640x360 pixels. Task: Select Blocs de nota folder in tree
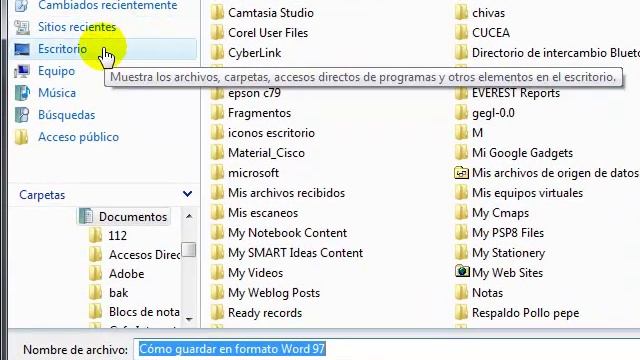pos(144,312)
